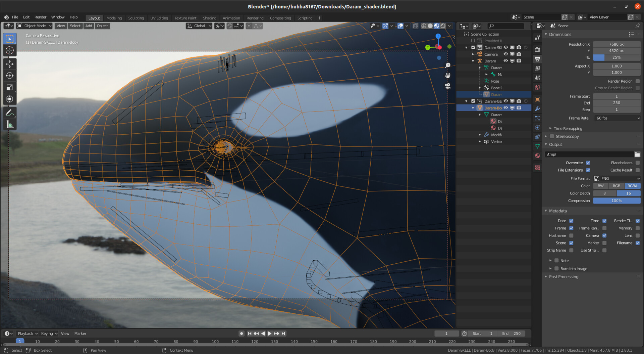Select the 3D Cursor tool
Viewport: 644px width, 354px height.
(10, 51)
